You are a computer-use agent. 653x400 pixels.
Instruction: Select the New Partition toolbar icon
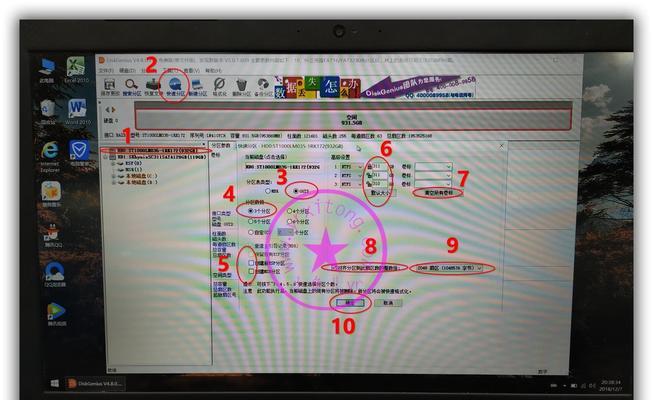pos(197,86)
